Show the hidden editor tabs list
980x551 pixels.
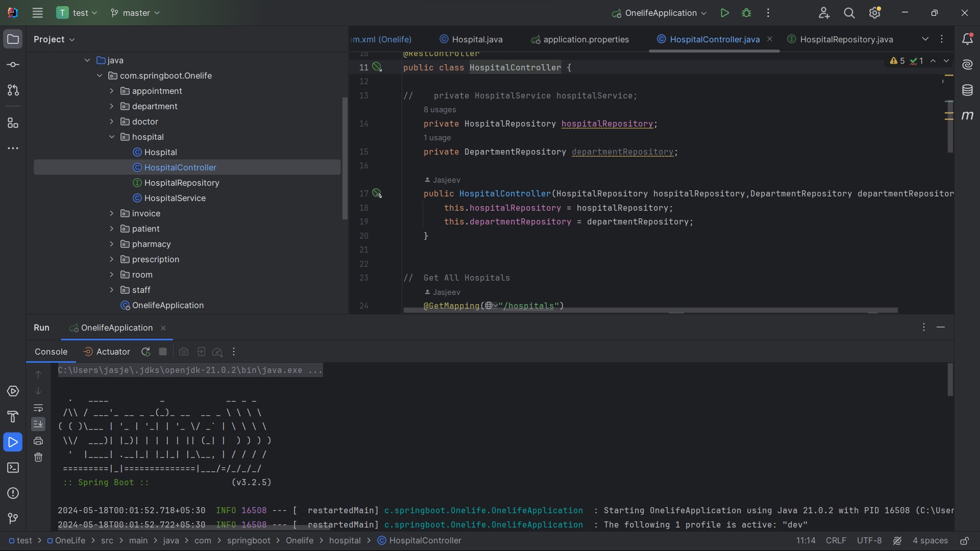tap(925, 39)
